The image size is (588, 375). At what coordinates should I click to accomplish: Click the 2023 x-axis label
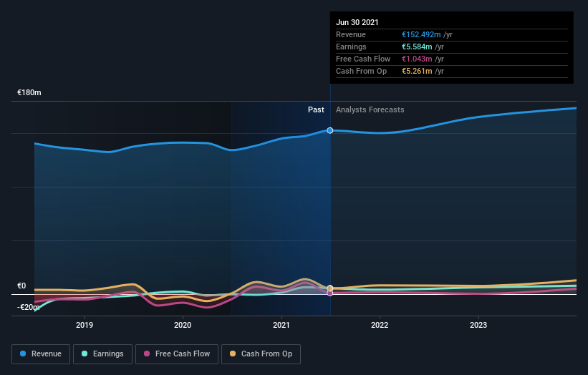[x=478, y=325]
